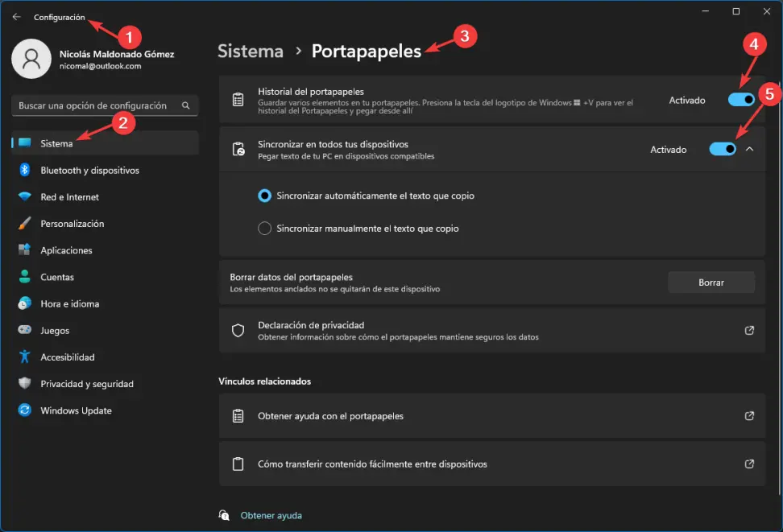This screenshot has width=783, height=532.
Task: Click the Windows Update refresh icon
Action: 24,410
